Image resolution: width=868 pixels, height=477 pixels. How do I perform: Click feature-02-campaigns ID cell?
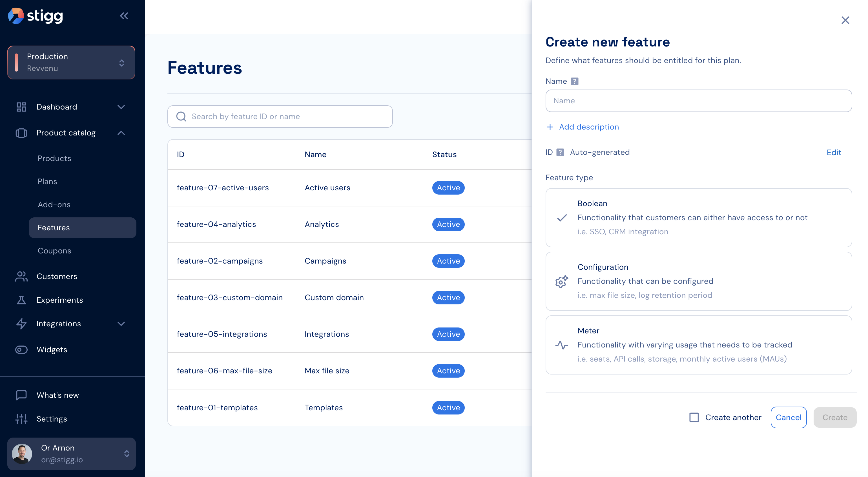click(x=220, y=261)
